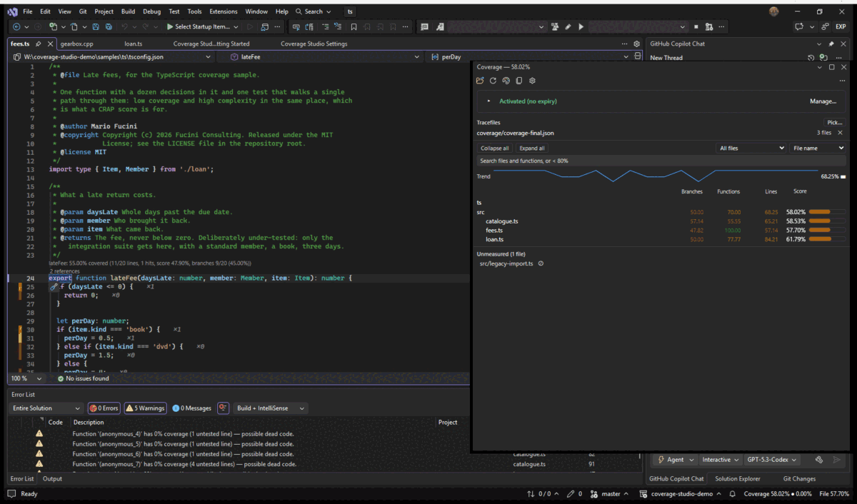857x504 pixels.
Task: Switch to the loan.ts tab
Action: (133, 44)
